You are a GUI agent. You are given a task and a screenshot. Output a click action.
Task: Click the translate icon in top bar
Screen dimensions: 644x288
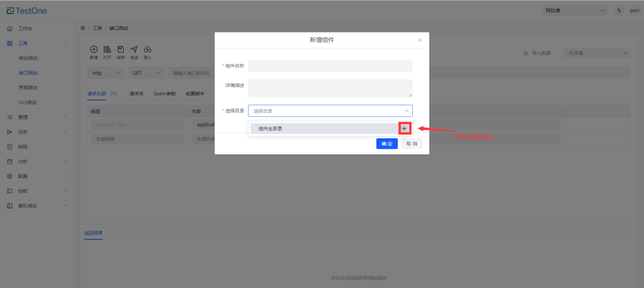coord(619,11)
